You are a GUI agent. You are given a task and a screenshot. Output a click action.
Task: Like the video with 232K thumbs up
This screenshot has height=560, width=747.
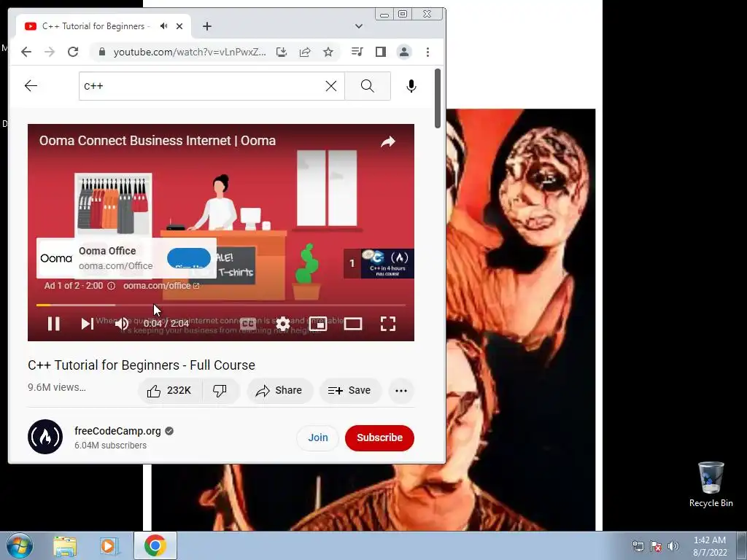(169, 391)
